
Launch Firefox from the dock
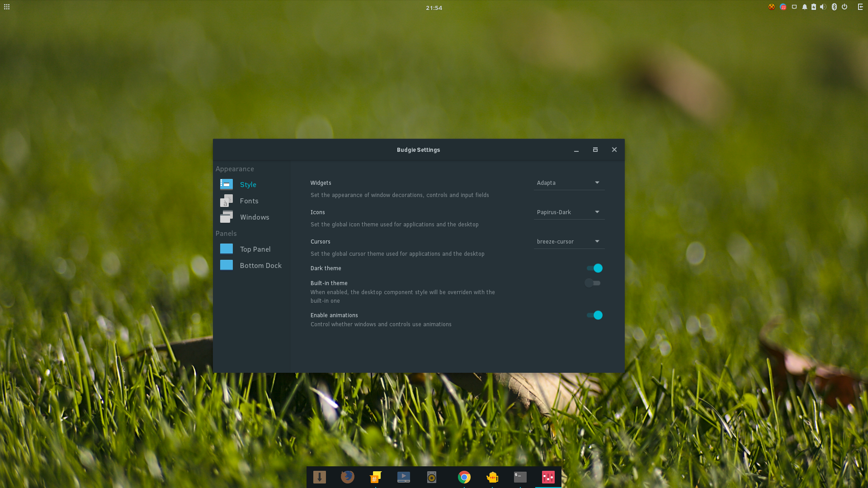[348, 477]
